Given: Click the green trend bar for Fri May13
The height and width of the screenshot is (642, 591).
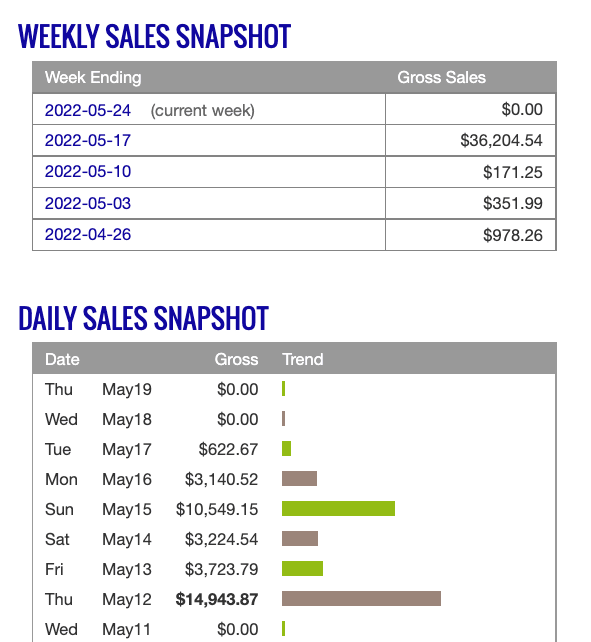Looking at the screenshot, I should coord(302,568).
